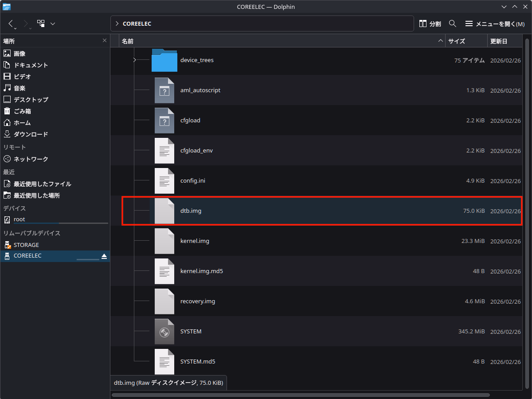Image resolution: width=532 pixels, height=399 pixels.
Task: Open the view mode dropdown arrow
Action: [x=53, y=23]
